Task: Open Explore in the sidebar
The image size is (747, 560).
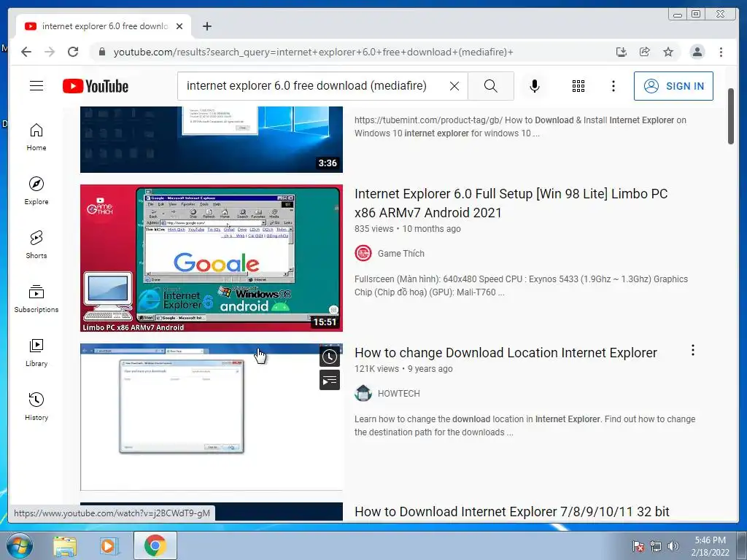Action: pyautogui.click(x=36, y=191)
